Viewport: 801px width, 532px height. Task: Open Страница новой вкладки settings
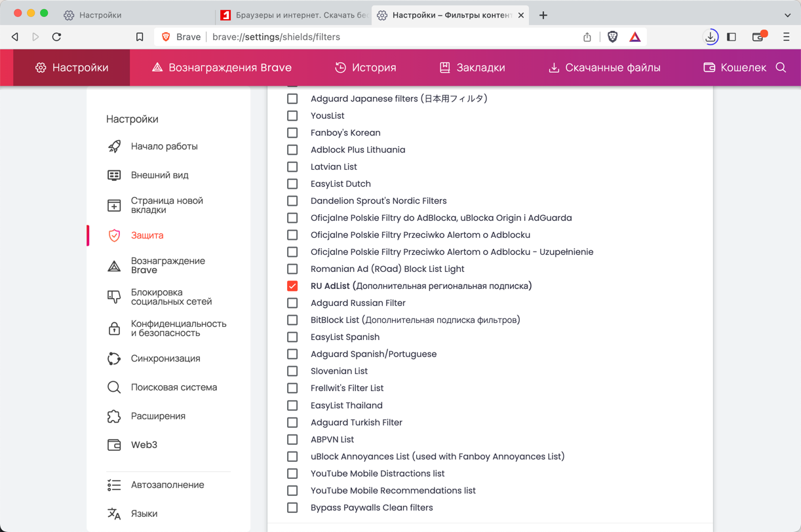tap(155, 205)
